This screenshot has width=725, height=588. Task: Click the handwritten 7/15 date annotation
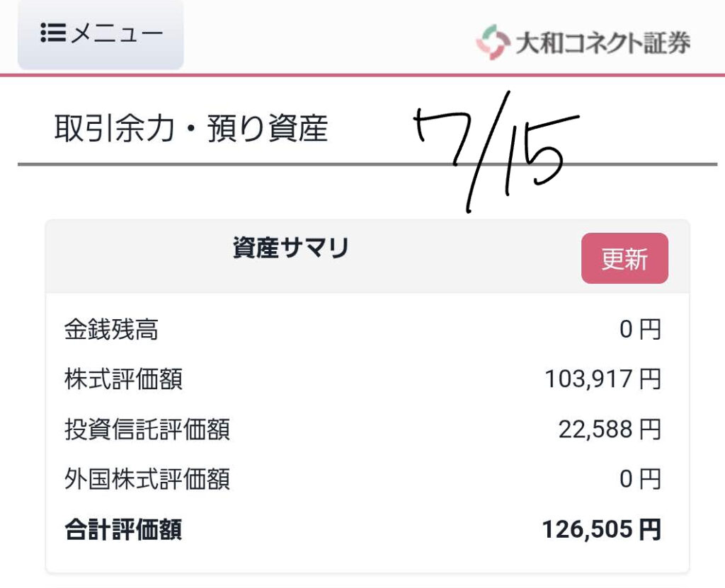pyautogui.click(x=496, y=153)
